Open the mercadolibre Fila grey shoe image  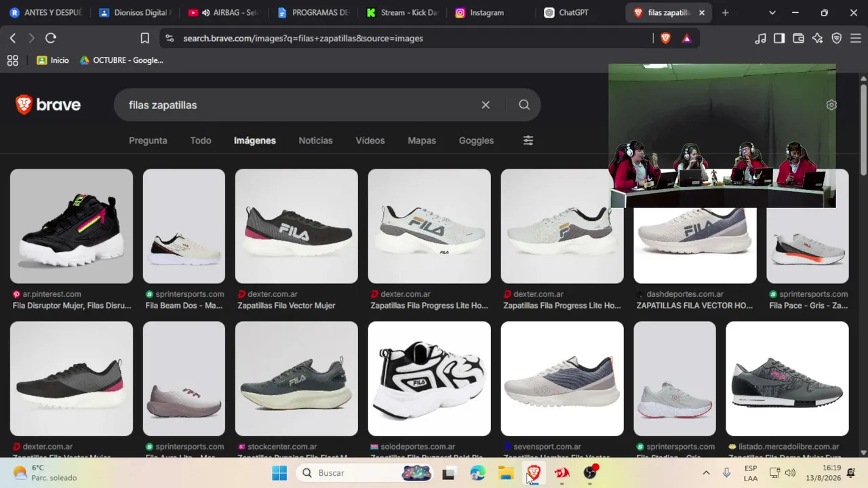click(x=787, y=378)
